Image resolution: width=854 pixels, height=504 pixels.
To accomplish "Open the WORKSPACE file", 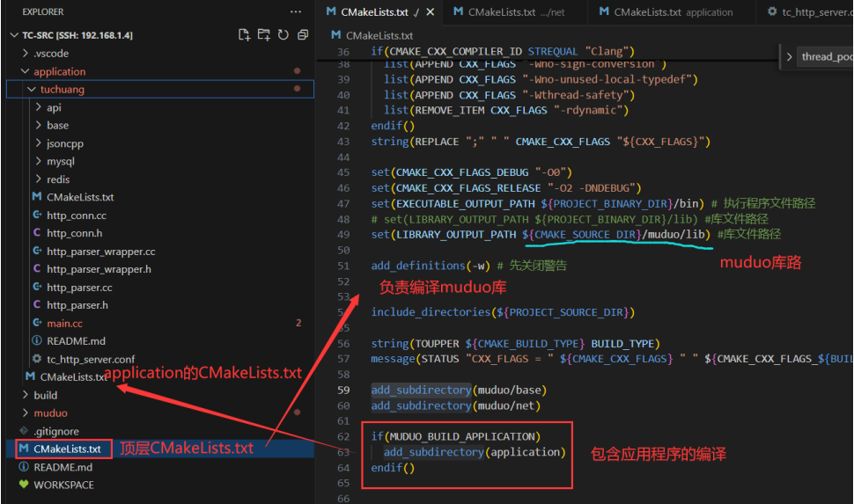I will pos(63,485).
